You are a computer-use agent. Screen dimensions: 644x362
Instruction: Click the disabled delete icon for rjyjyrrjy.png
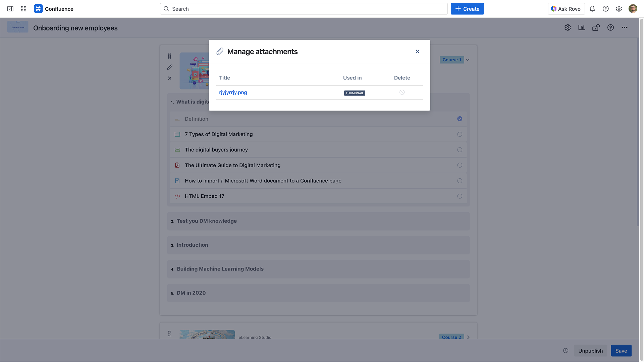(x=402, y=93)
